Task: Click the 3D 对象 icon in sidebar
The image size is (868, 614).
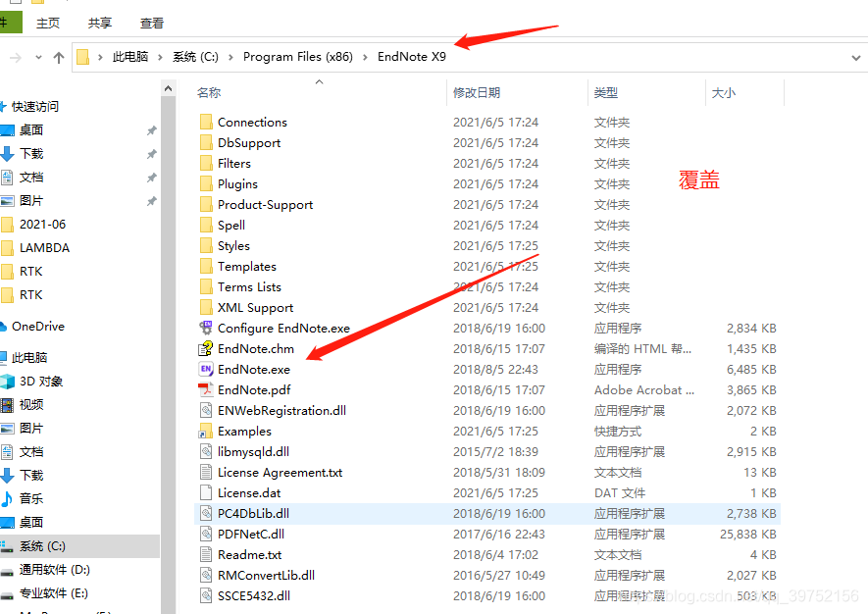Action: 7,381
